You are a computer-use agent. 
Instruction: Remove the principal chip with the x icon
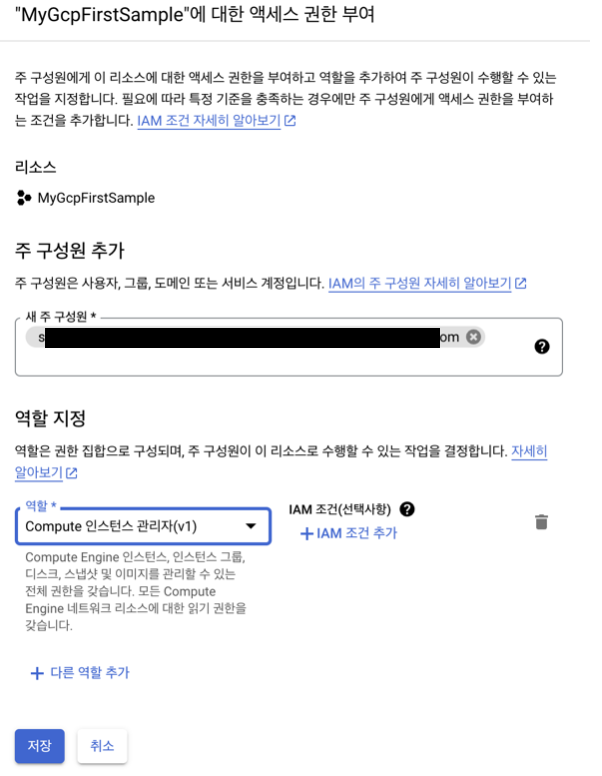pyautogui.click(x=473, y=337)
